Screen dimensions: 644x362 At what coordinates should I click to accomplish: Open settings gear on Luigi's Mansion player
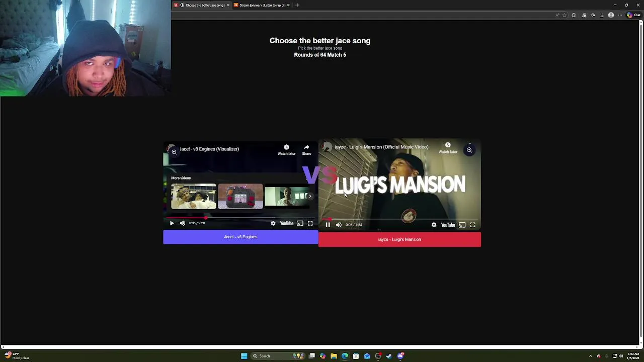(434, 225)
